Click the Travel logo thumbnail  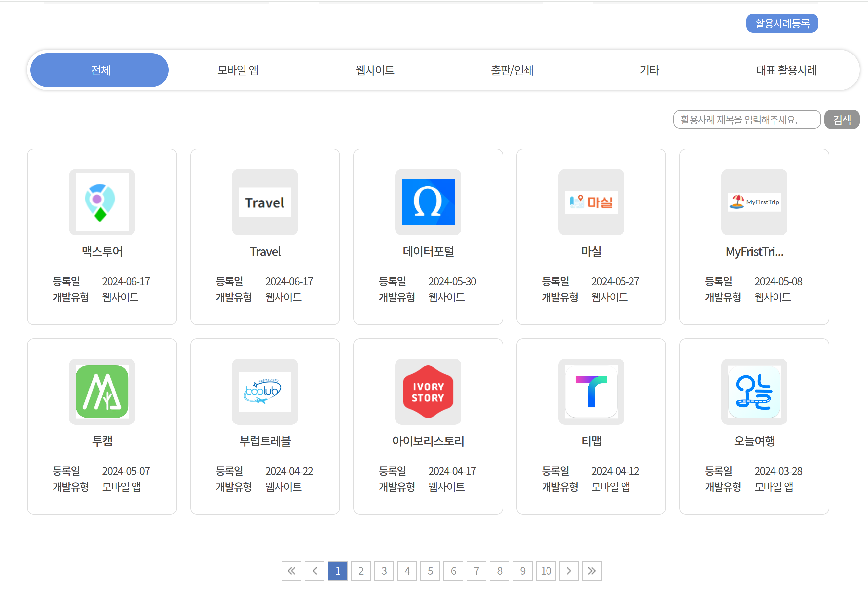point(265,202)
